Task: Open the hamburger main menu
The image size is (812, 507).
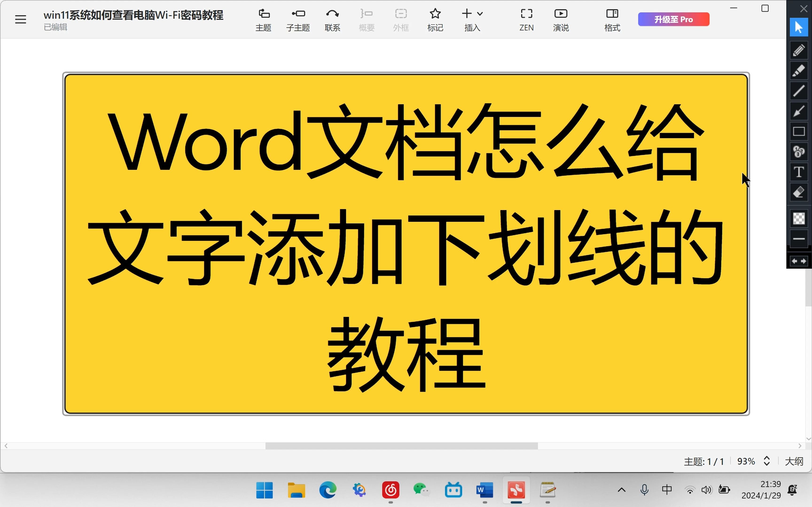Action: 20,19
